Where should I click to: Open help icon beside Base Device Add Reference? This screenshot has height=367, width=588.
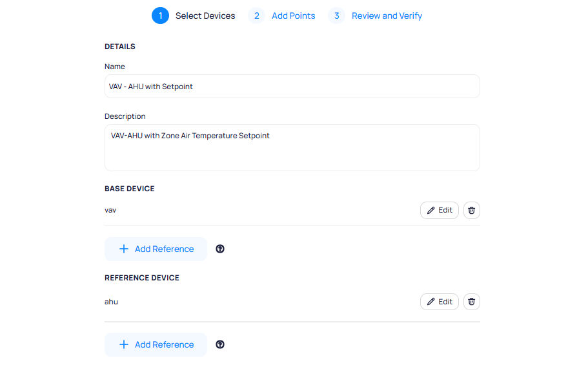(220, 249)
